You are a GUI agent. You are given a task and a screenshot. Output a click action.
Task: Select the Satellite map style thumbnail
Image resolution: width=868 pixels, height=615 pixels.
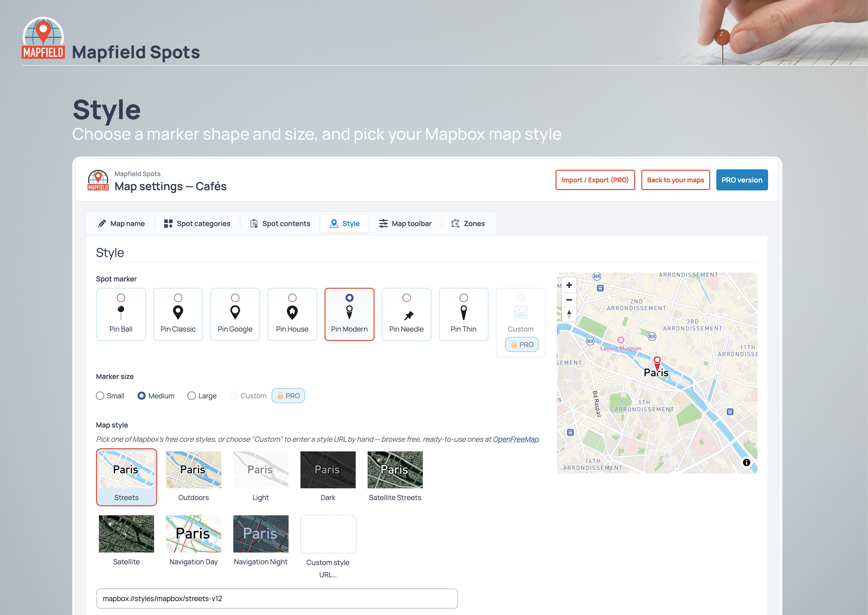pos(126,534)
